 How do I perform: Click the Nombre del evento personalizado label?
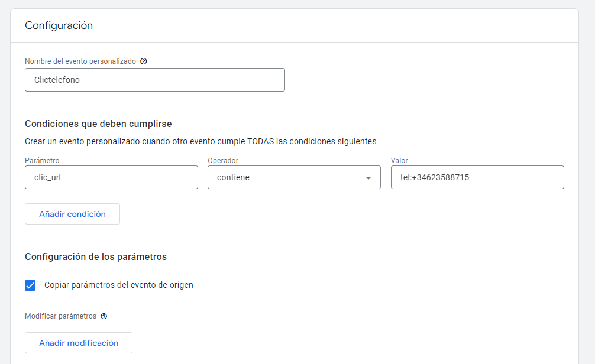tap(80, 61)
